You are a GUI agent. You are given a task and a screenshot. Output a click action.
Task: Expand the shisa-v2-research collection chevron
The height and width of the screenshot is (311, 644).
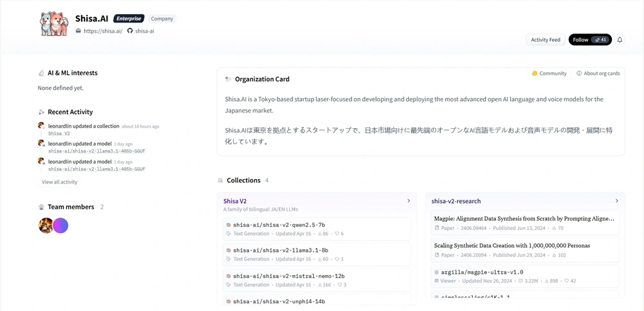[x=616, y=201]
